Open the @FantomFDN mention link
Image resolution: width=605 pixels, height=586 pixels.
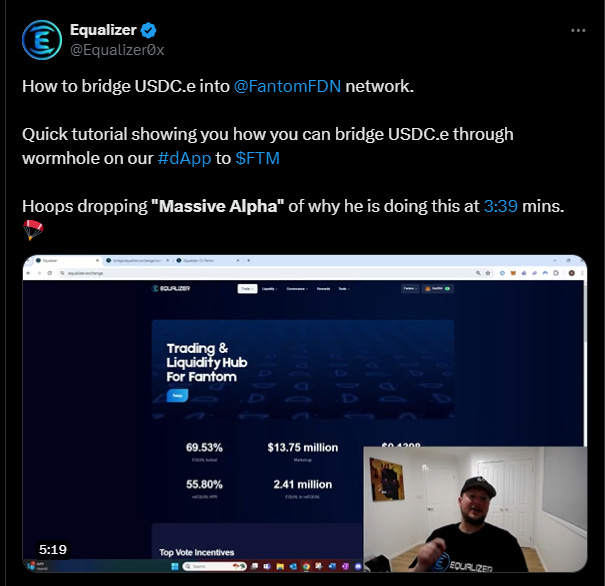(x=287, y=86)
